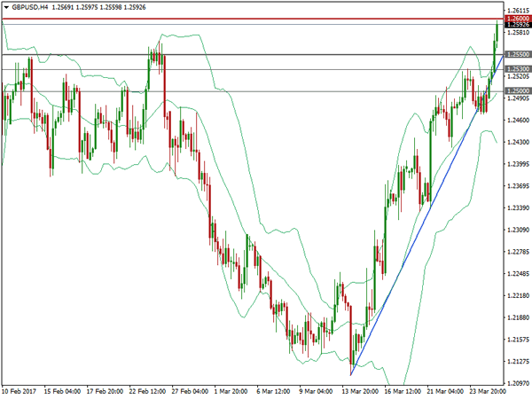Click the 21 Mar 04:00 time label
532x399 pixels.
tap(445, 392)
